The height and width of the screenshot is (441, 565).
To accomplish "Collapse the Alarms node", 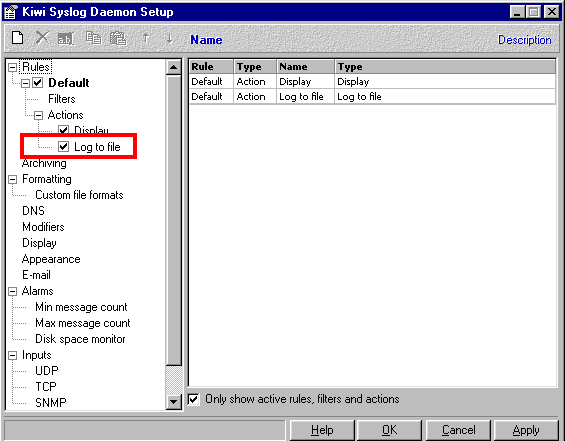I will click(x=13, y=291).
